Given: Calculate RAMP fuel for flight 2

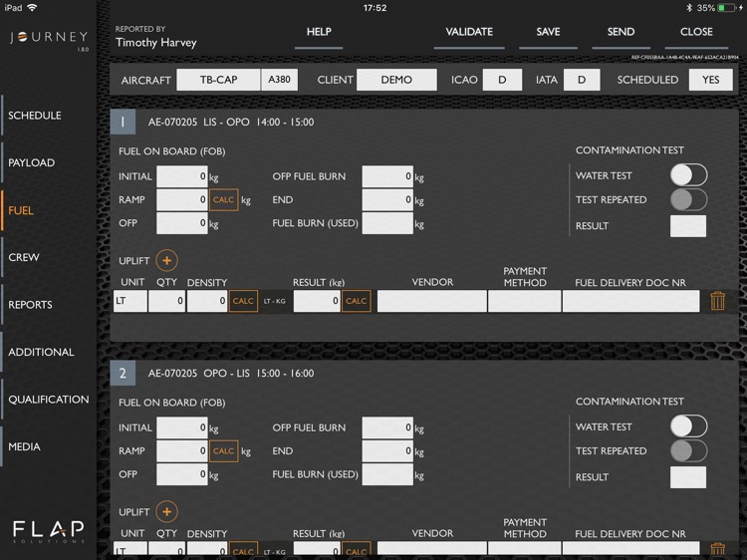Looking at the screenshot, I should (223, 450).
